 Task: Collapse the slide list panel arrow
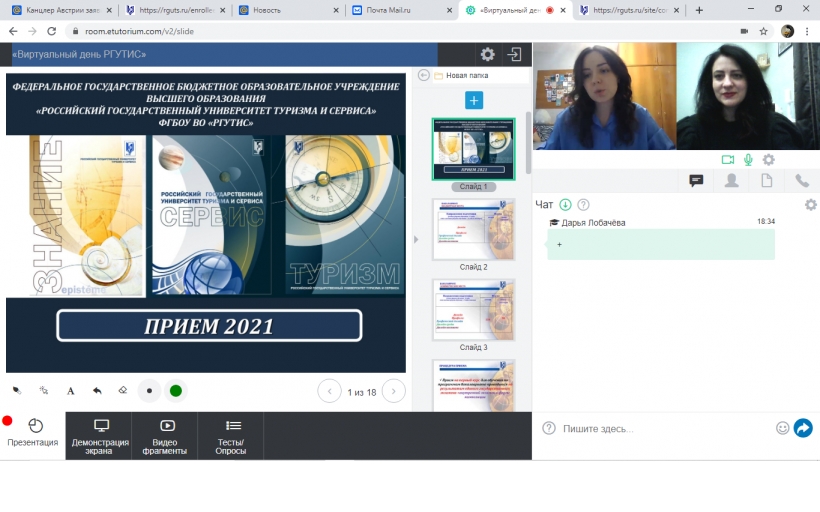pos(416,240)
